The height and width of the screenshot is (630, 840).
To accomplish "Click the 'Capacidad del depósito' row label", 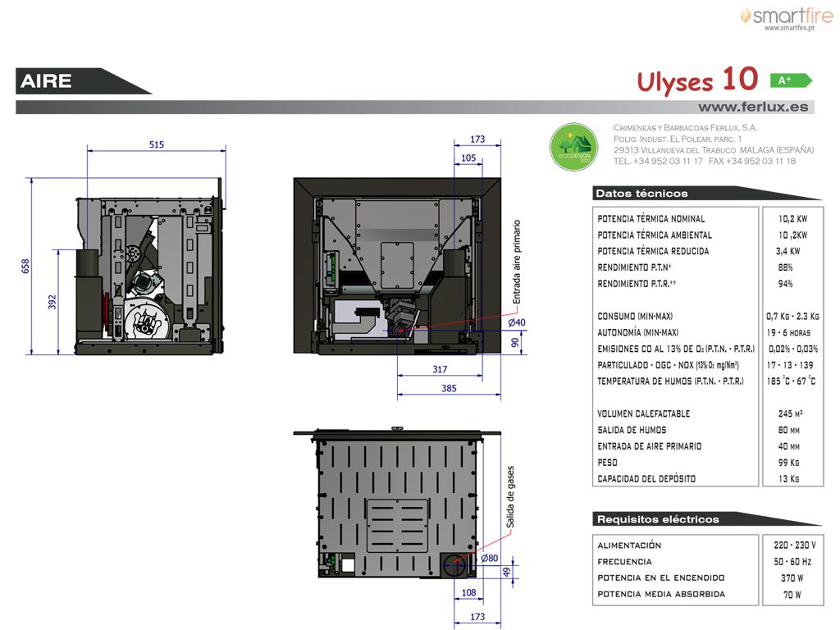I will [646, 479].
